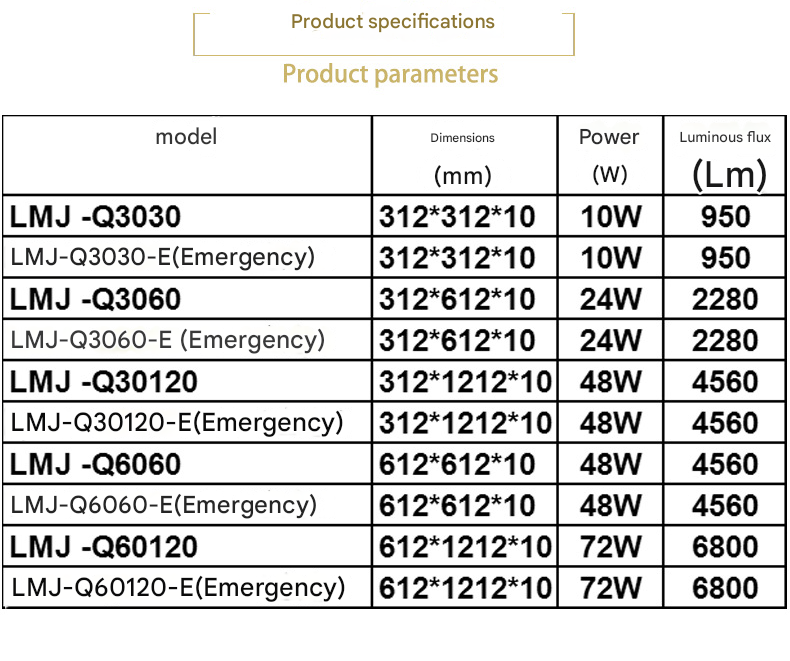Click the LMJ-Q3060-E (Emergency) model cell
This screenshot has width=790, height=661.
187,340
